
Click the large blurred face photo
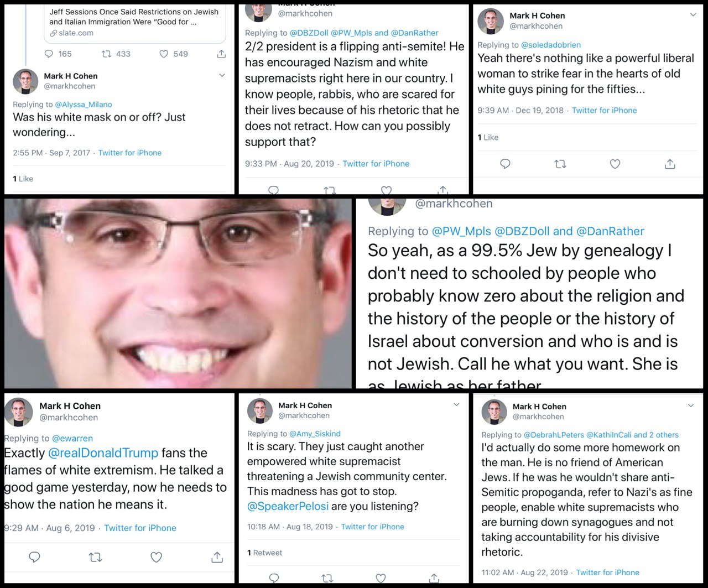click(178, 293)
